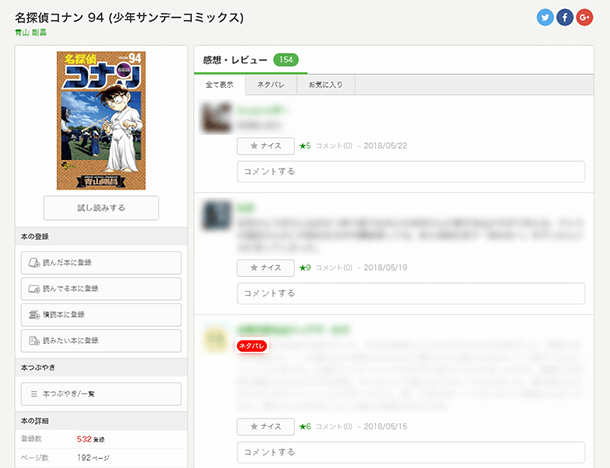Click date 2018/05/19
Image resolution: width=610 pixels, height=468 pixels.
(x=385, y=268)
